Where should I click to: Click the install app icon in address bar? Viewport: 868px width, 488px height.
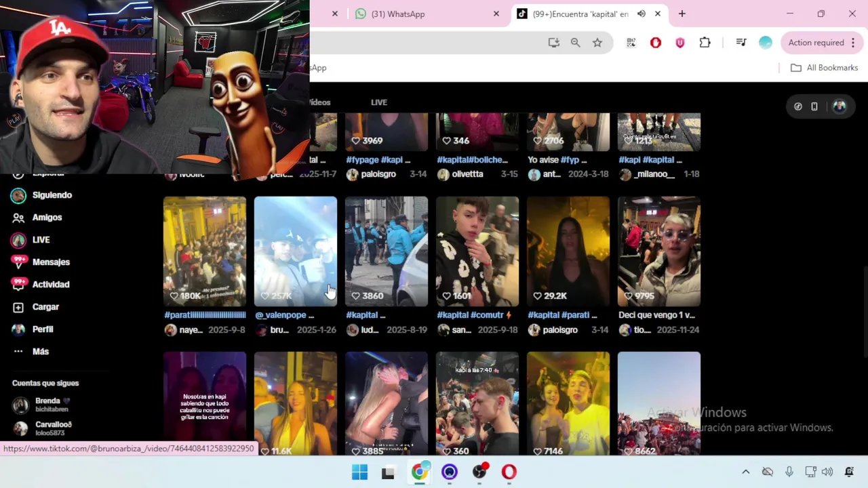(x=554, y=43)
